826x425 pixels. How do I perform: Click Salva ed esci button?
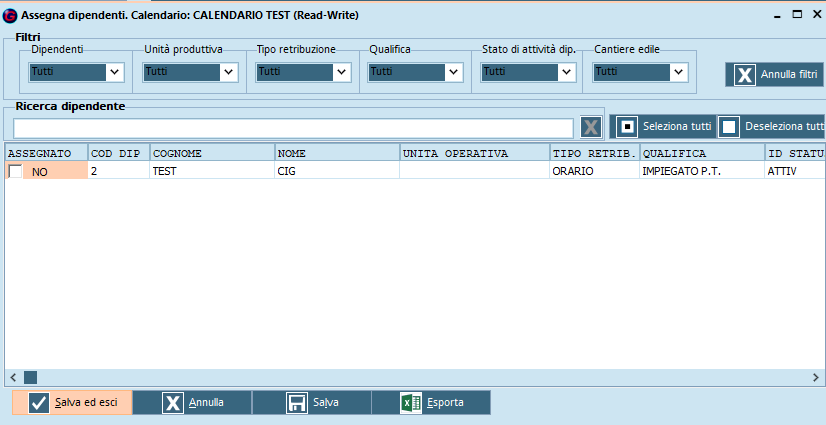tap(72, 403)
